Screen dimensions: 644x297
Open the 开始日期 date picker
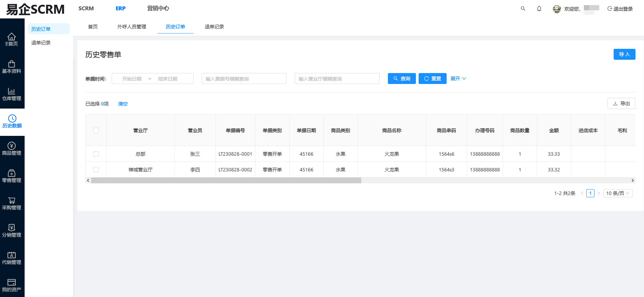(x=132, y=79)
